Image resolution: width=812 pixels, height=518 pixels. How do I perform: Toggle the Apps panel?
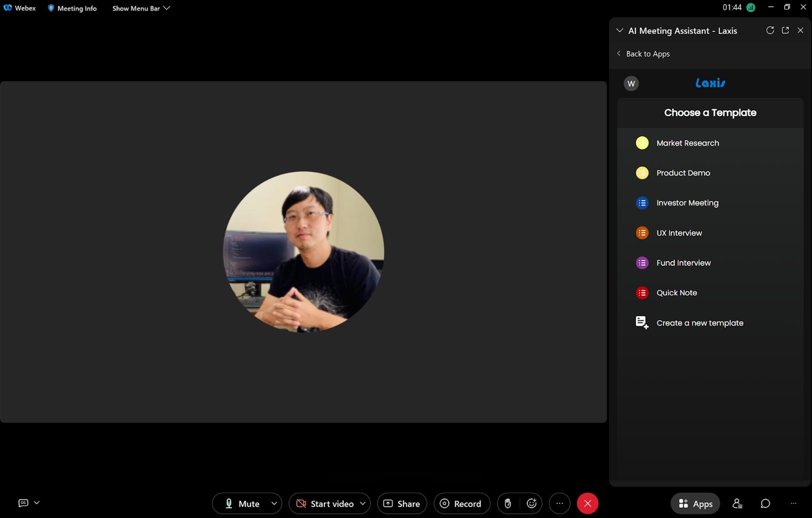click(695, 503)
